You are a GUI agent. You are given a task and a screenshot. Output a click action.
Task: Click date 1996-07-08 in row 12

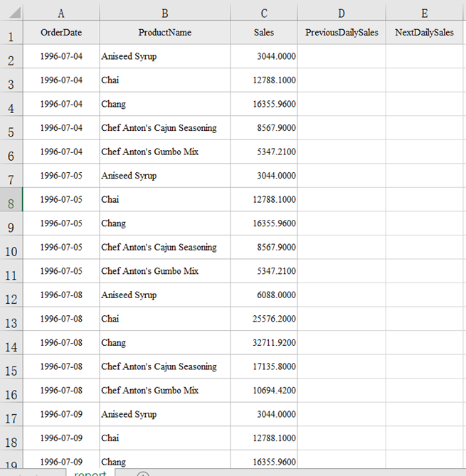61,295
